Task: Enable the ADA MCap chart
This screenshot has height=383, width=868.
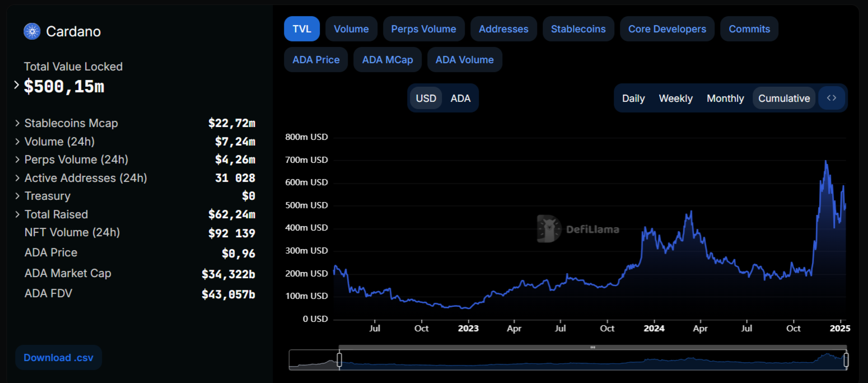Action: click(387, 60)
